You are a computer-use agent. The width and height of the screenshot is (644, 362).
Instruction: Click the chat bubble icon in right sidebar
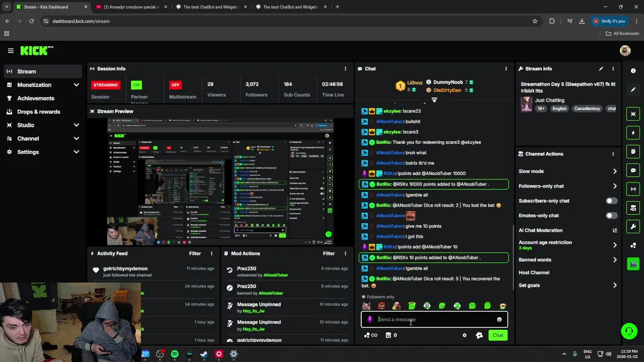[x=633, y=170]
